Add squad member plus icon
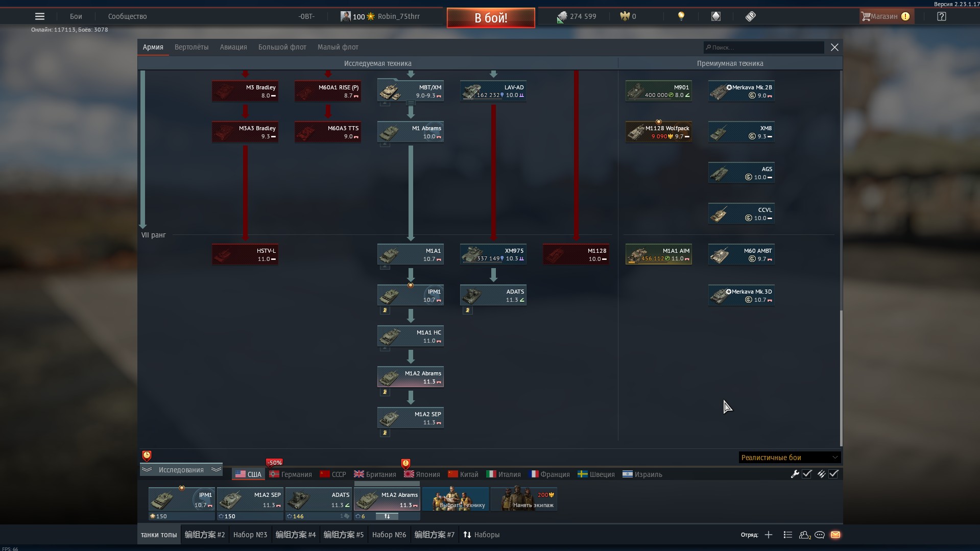980x551 pixels. click(x=769, y=535)
